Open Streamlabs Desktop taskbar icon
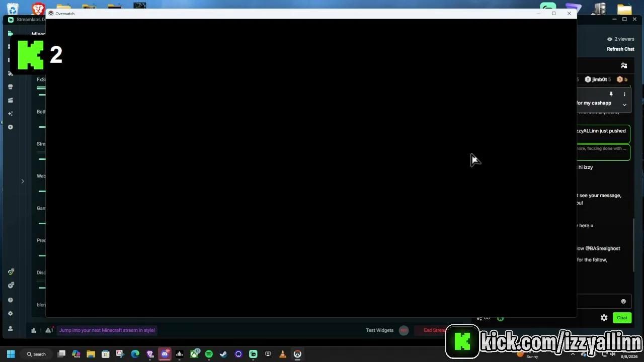The height and width of the screenshot is (362, 644). point(253,354)
